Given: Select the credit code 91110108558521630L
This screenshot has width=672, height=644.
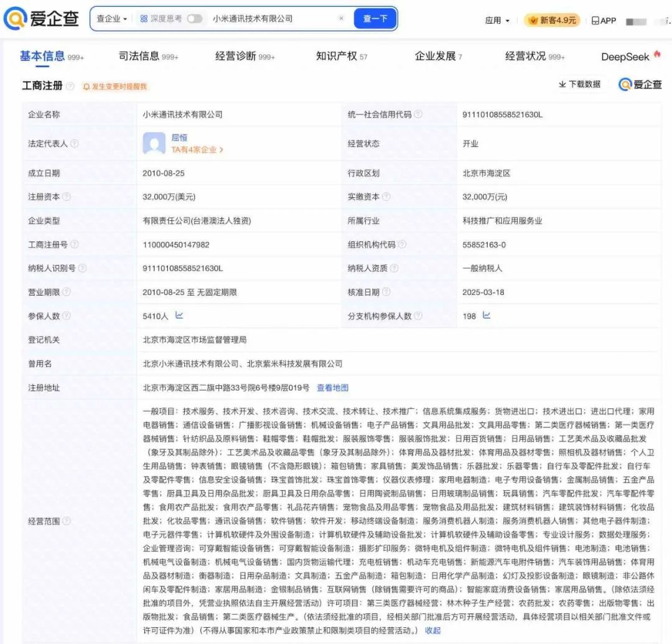Looking at the screenshot, I should point(502,115).
